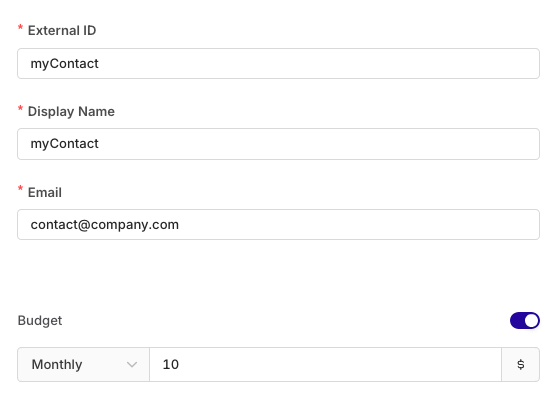Focus the Display Name text box
This screenshot has height=399, width=556.
click(x=278, y=144)
